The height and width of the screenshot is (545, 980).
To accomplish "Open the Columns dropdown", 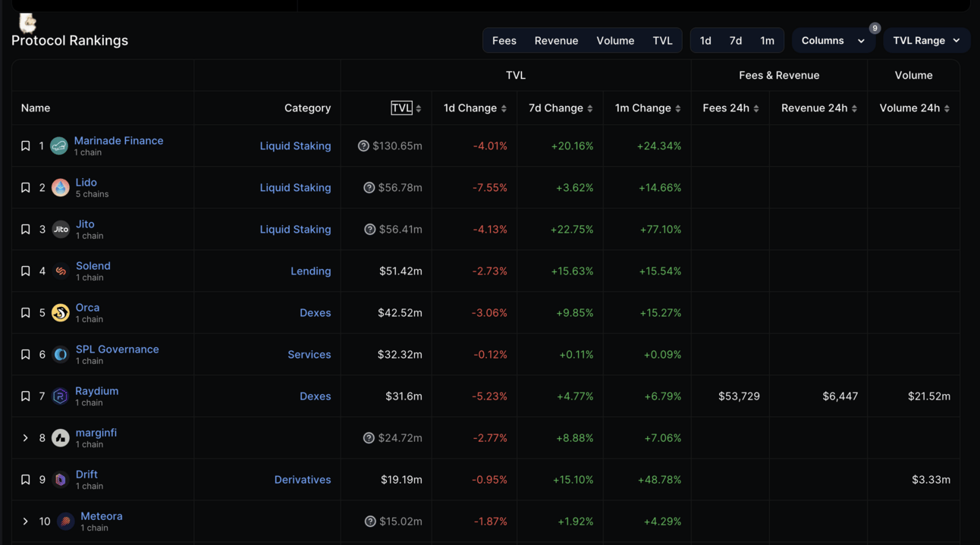I will [833, 40].
